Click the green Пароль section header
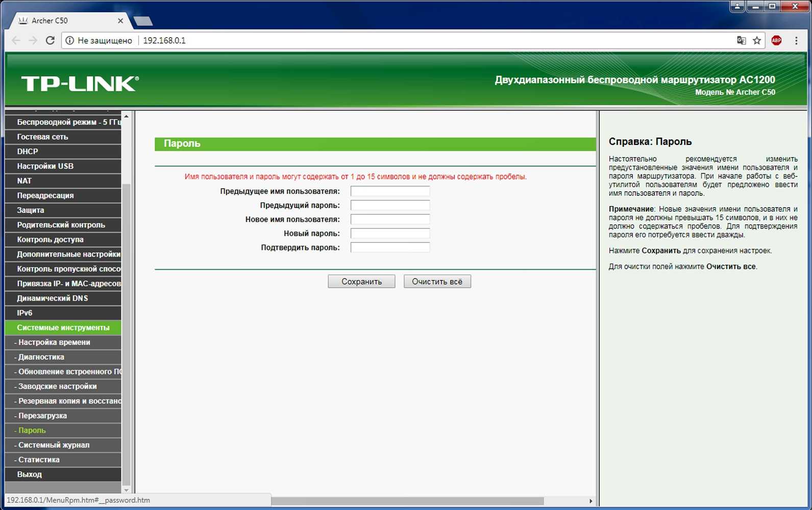The height and width of the screenshot is (510, 812). (x=375, y=144)
